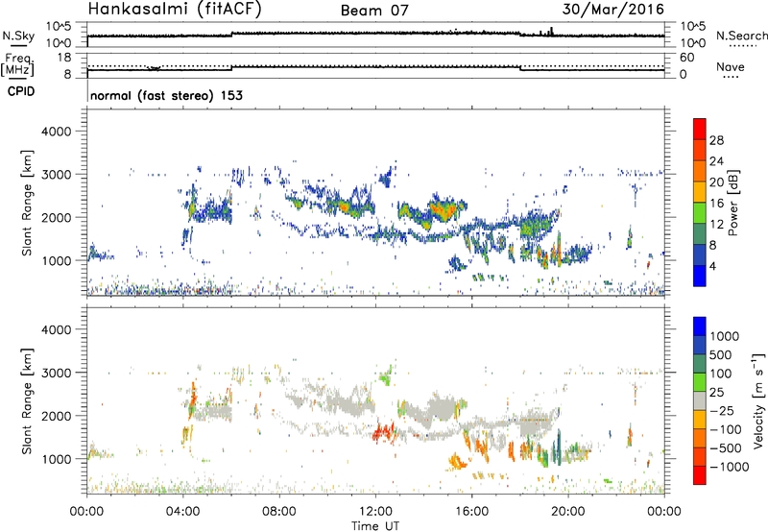Click '4000' on power panel range axis

click(x=56, y=132)
